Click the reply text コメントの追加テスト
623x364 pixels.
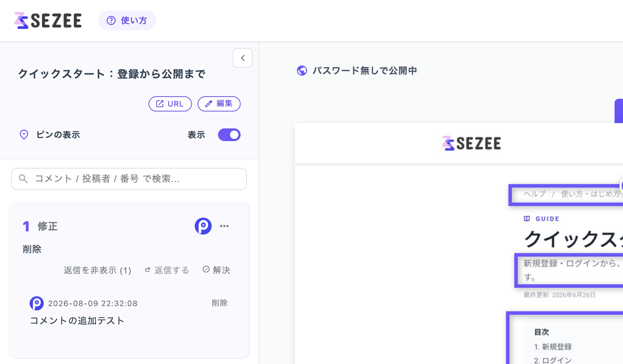click(77, 321)
